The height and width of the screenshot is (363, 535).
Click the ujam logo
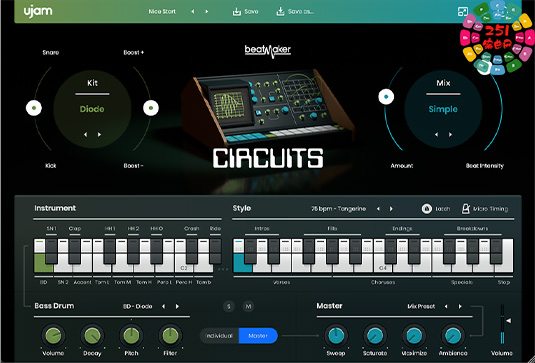[x=38, y=12]
